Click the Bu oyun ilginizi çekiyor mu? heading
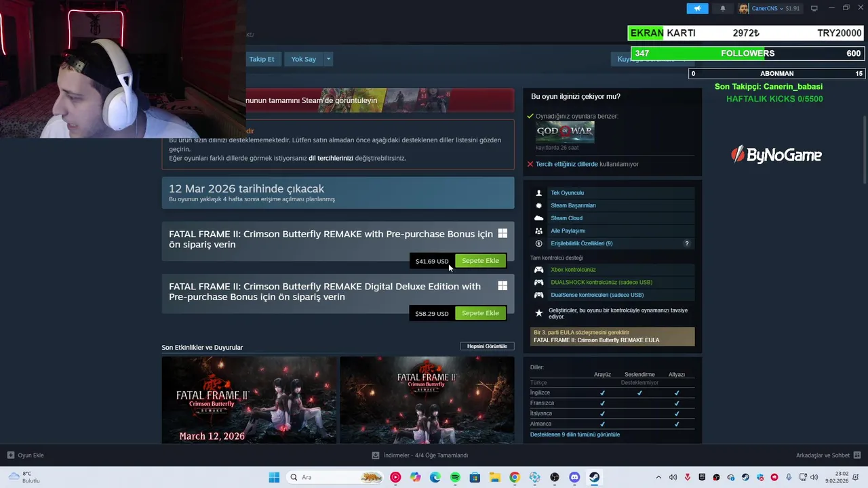 pyautogui.click(x=576, y=96)
